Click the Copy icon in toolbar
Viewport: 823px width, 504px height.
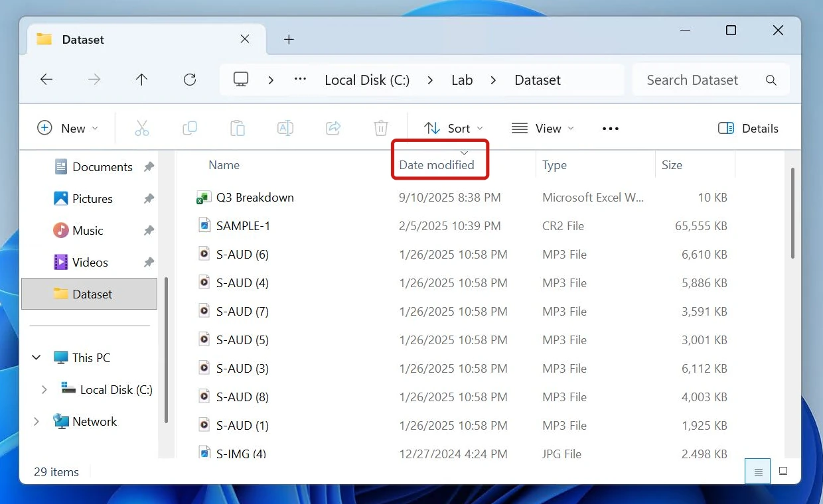(190, 128)
